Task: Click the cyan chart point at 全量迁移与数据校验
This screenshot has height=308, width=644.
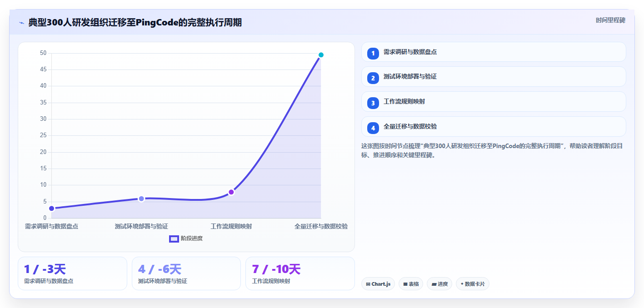Action: pos(321,55)
